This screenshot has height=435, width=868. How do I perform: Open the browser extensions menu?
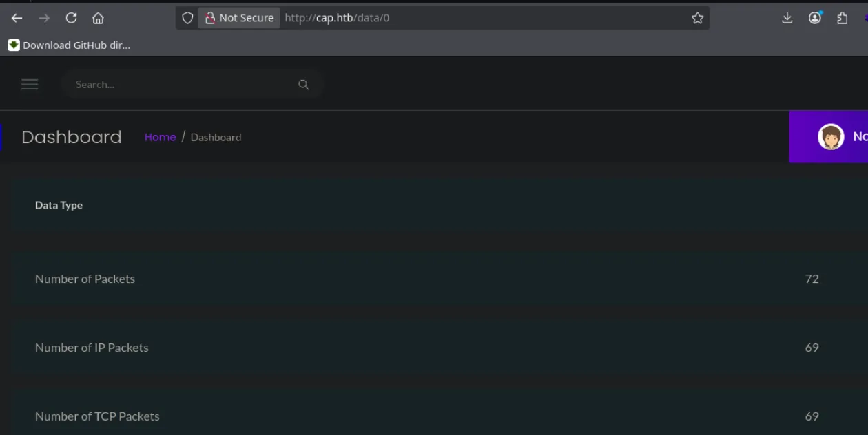pos(842,18)
